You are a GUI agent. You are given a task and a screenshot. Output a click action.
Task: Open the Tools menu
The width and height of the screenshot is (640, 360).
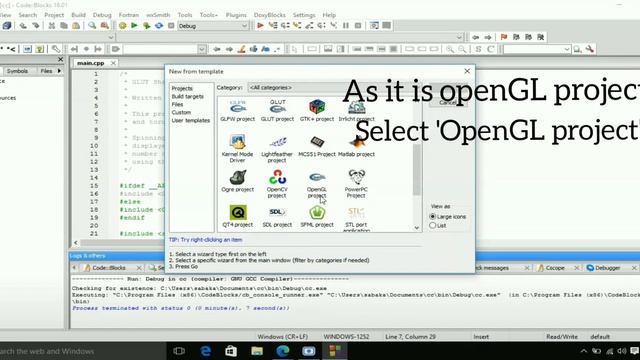(184, 15)
